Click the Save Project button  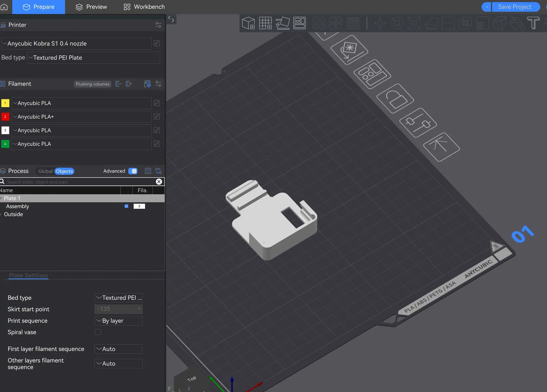(515, 7)
